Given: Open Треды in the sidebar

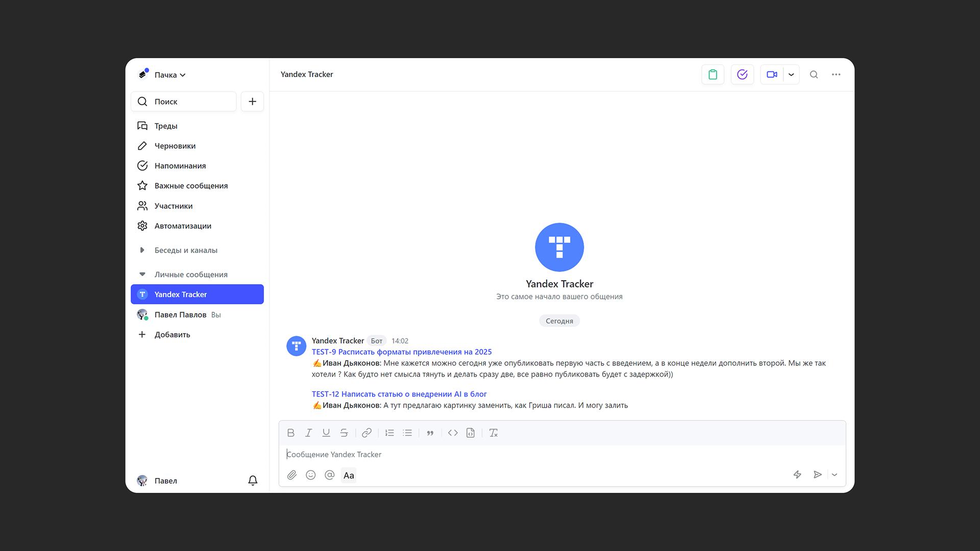Looking at the screenshot, I should coord(166,126).
